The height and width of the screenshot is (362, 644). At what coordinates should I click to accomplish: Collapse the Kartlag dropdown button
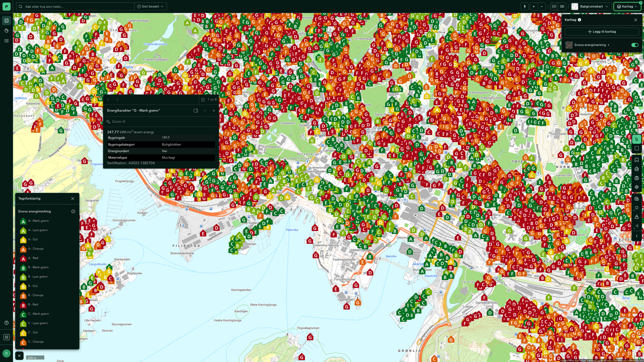(x=627, y=7)
